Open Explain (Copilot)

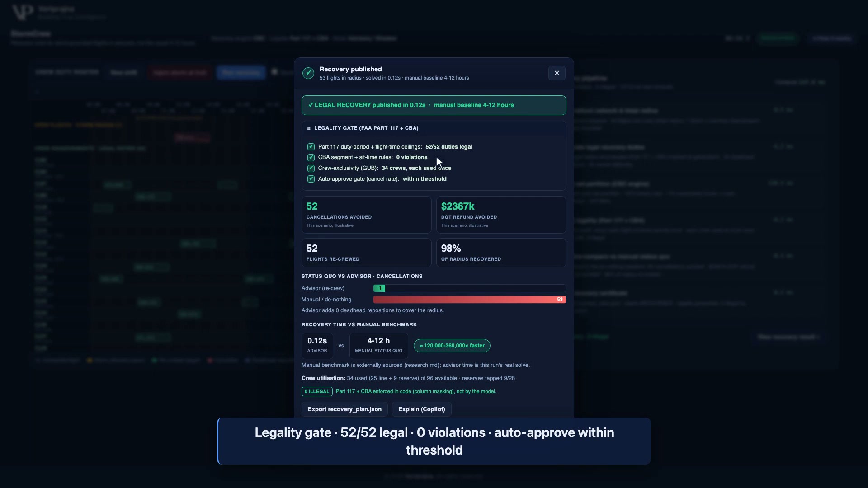point(421,409)
